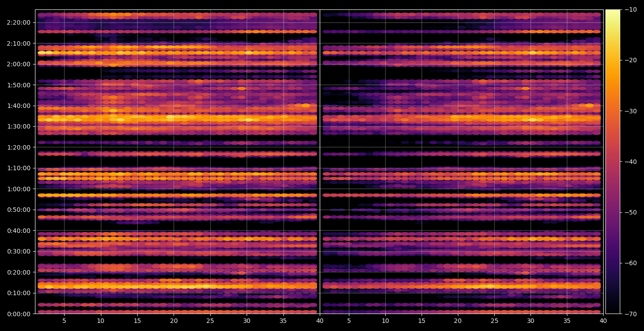Select the 1:40:00 y-axis tick label
This screenshot has width=644, height=331.
19,106
